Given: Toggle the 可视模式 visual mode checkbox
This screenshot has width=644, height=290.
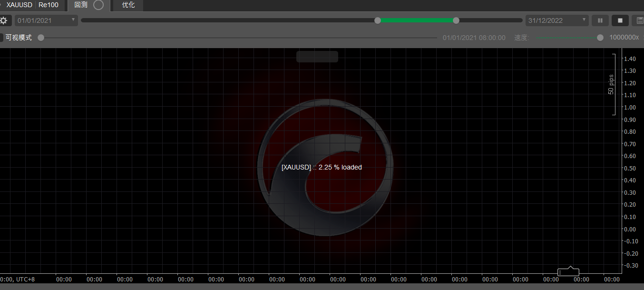Looking at the screenshot, I should point(0,37).
